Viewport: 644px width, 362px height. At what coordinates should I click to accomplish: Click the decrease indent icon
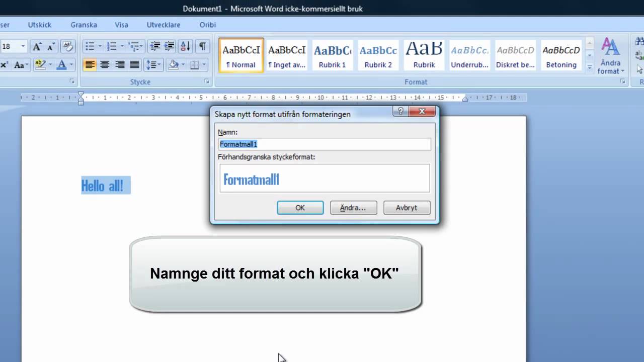(155, 47)
